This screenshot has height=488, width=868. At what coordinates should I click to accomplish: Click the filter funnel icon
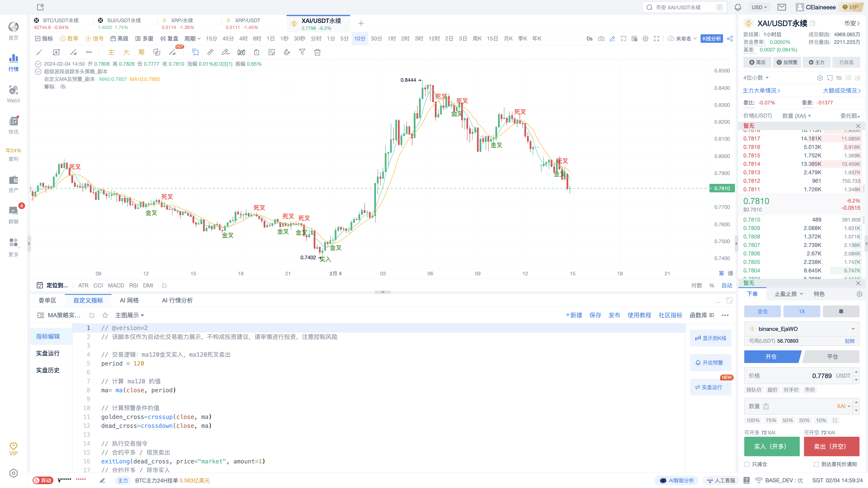[x=302, y=52]
